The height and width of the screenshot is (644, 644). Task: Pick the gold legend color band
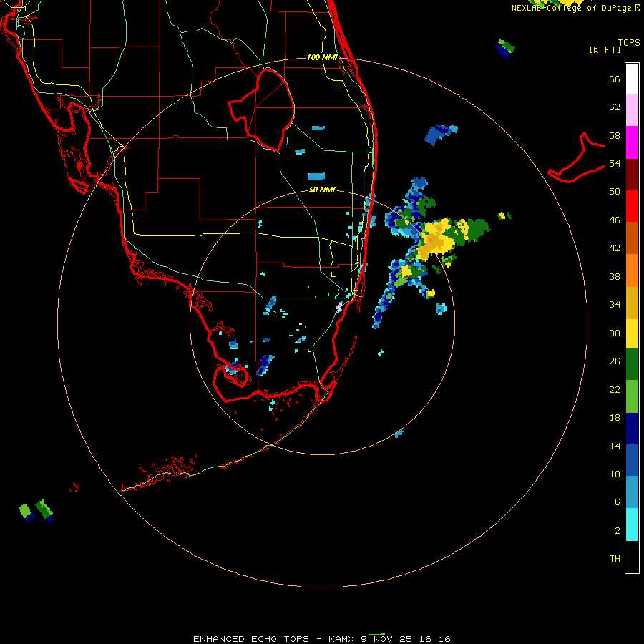pyautogui.click(x=632, y=303)
